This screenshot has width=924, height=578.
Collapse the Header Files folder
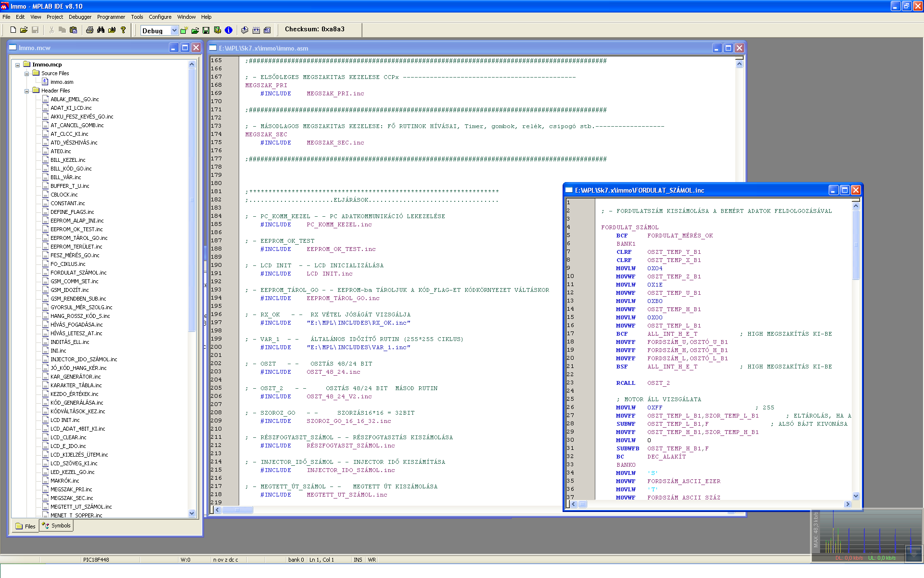(x=27, y=91)
